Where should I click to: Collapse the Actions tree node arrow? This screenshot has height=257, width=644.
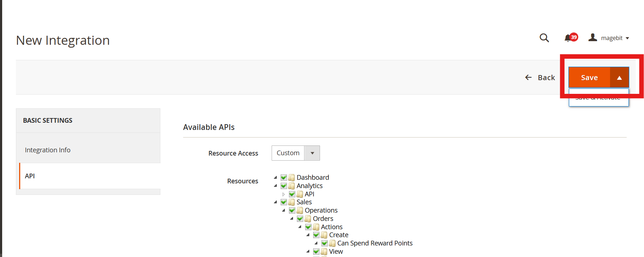pos(300,227)
